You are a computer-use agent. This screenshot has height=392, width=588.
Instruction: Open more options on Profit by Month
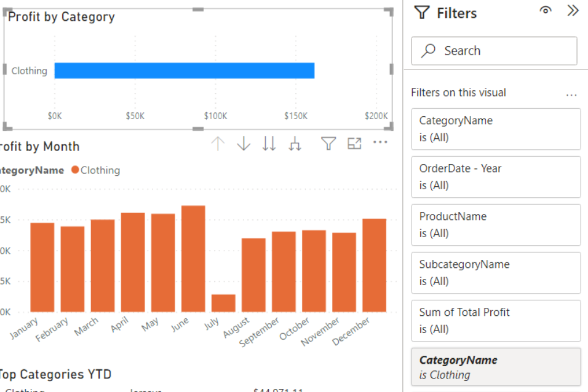pyautogui.click(x=380, y=143)
